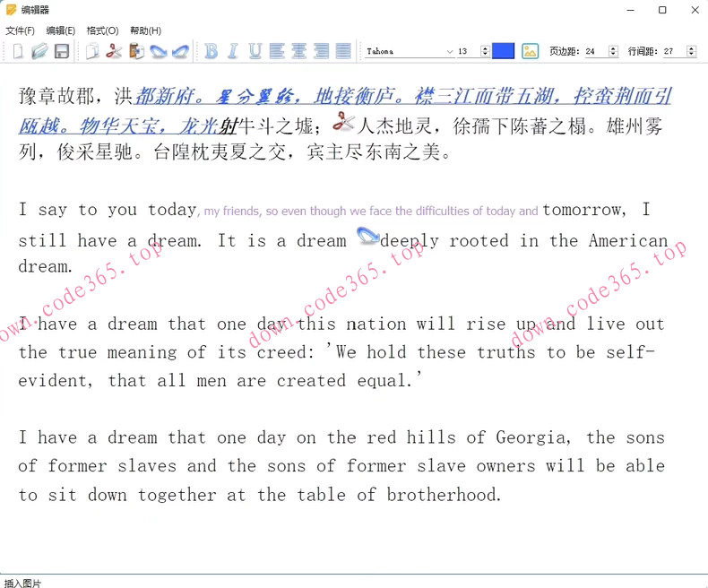708x588 pixels.
Task: Click the right-pointing blue arrow icon in toolbar
Action: click(159, 51)
